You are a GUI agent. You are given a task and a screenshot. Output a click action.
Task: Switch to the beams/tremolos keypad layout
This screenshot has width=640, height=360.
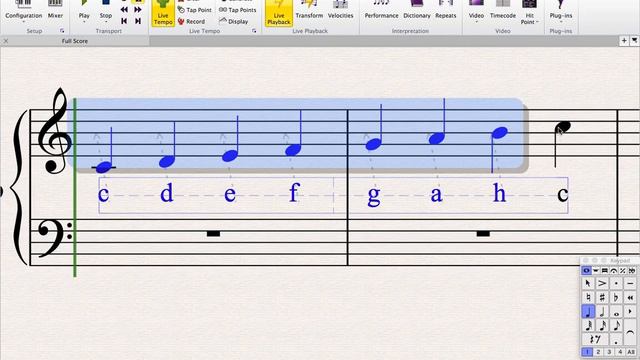point(604,271)
